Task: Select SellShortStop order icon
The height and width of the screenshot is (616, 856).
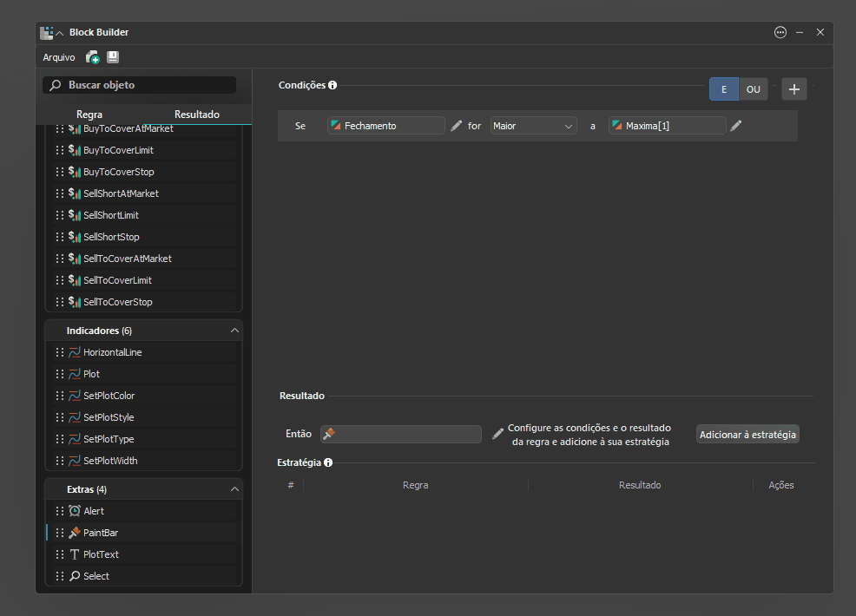Action: 75,237
